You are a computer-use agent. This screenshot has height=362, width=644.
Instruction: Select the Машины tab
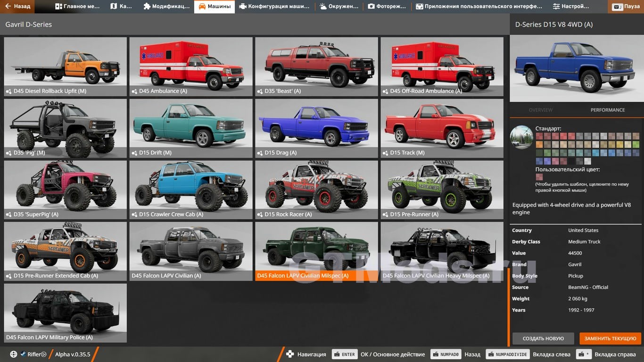coord(215,7)
